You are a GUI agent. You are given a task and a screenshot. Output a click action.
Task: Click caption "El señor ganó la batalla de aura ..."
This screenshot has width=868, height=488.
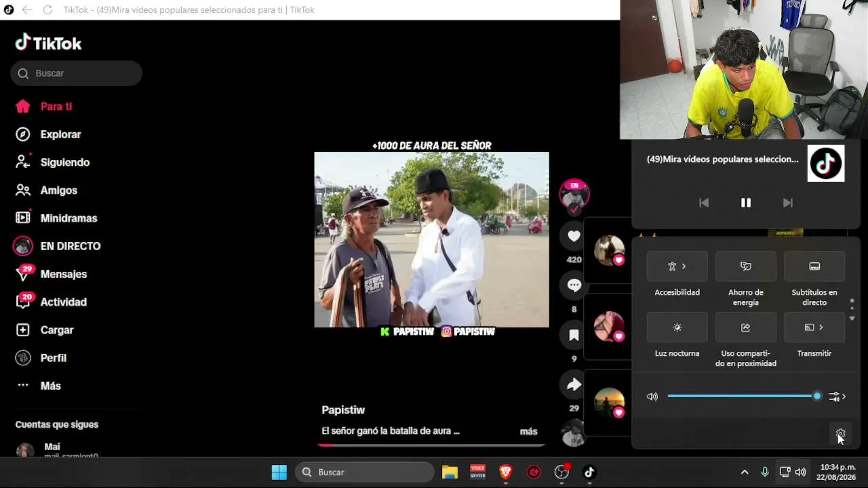391,431
